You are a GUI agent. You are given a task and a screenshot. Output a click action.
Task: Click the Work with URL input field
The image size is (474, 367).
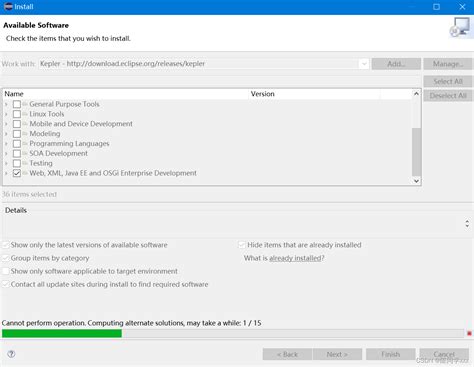click(199, 64)
